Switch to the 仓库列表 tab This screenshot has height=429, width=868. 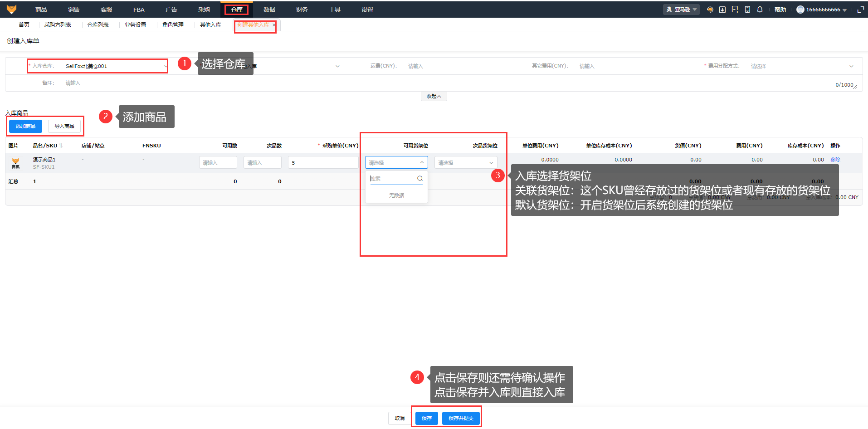(98, 25)
